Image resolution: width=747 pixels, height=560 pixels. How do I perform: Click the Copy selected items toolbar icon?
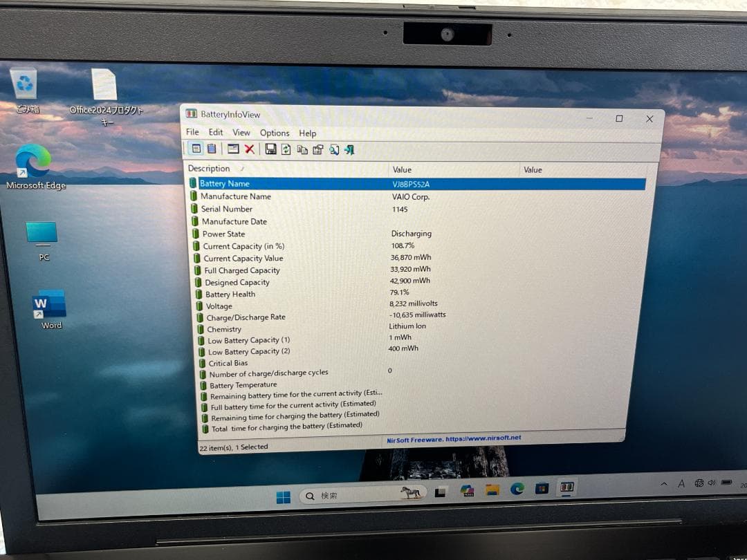[303, 149]
